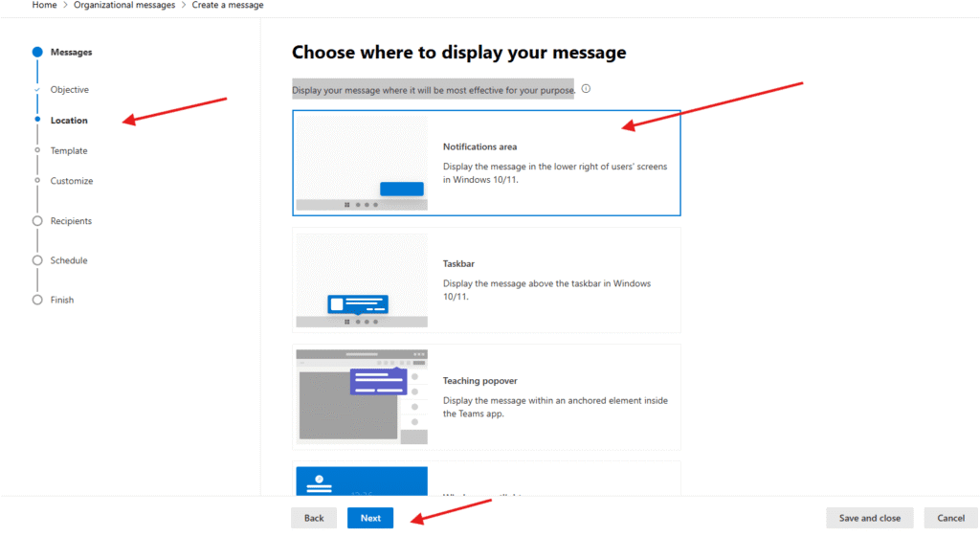Click the Recipients step circle icon
The height and width of the screenshot is (537, 980).
tap(37, 221)
